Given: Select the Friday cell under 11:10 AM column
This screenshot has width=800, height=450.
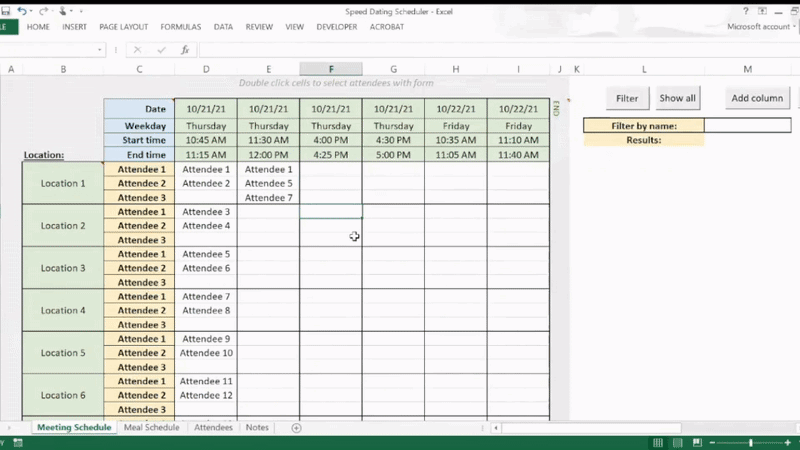Looking at the screenshot, I should pos(518,126).
